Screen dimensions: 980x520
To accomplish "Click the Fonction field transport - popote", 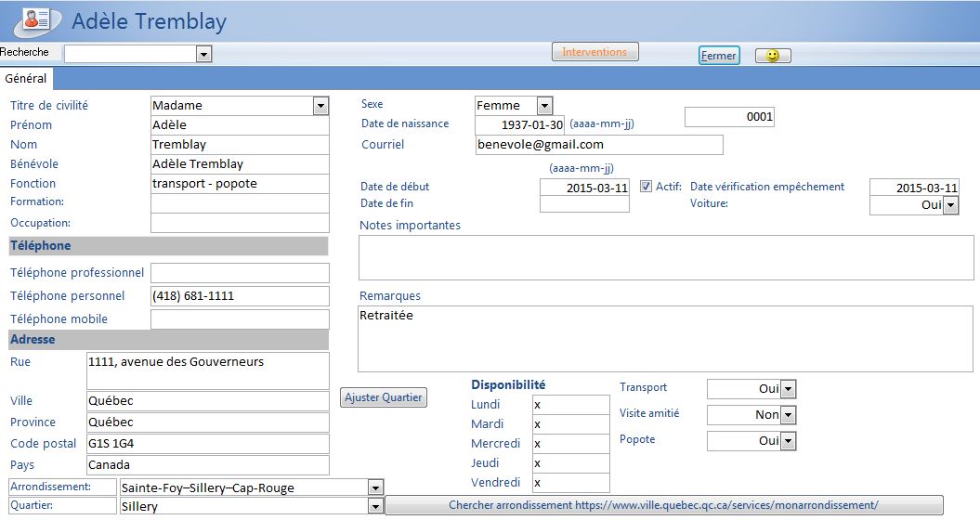I will (240, 184).
